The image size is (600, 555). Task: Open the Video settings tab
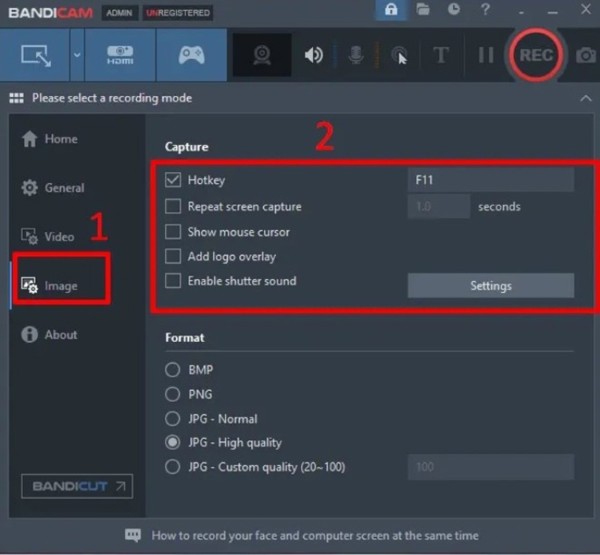pyautogui.click(x=59, y=237)
